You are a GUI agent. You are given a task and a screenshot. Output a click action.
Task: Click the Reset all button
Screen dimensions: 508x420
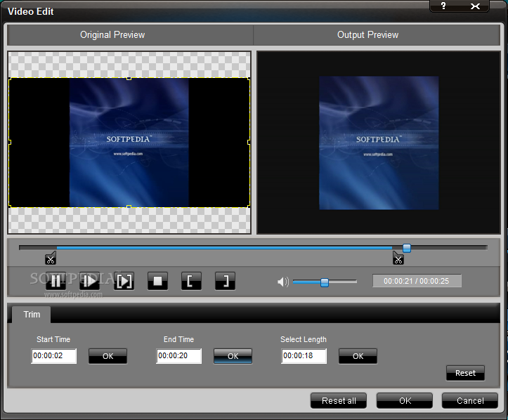[x=339, y=401]
